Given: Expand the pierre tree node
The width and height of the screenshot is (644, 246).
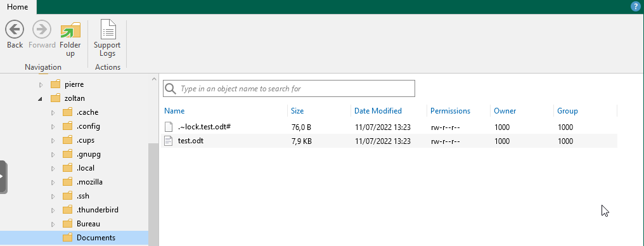Looking at the screenshot, I should (x=41, y=84).
